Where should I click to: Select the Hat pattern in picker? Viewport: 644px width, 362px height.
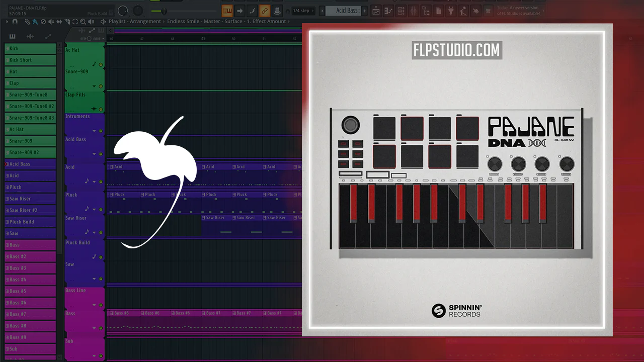(x=30, y=72)
